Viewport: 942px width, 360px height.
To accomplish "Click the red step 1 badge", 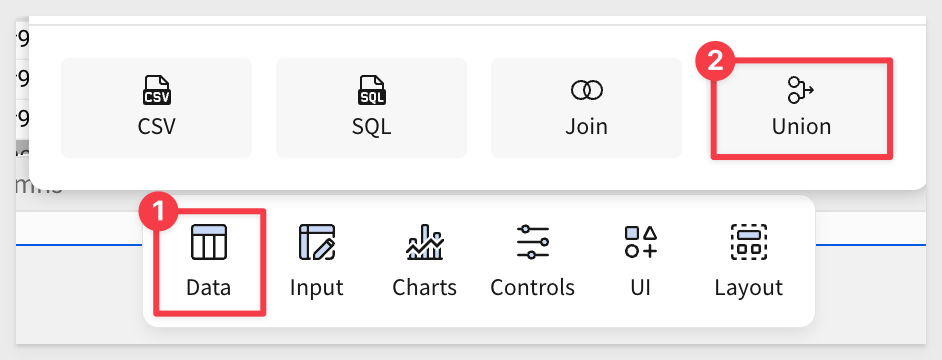I will pyautogui.click(x=158, y=212).
